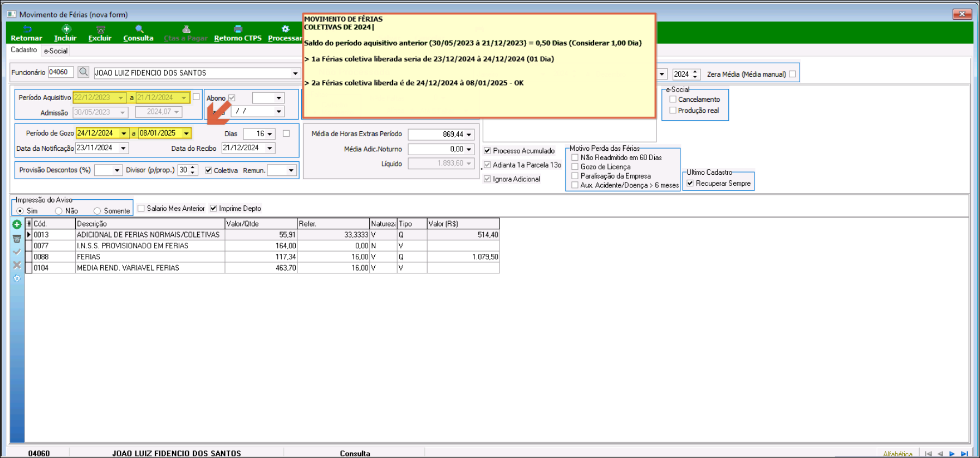This screenshot has width=980, height=458.
Task: Expand the Dias dropdown
Action: point(270,134)
